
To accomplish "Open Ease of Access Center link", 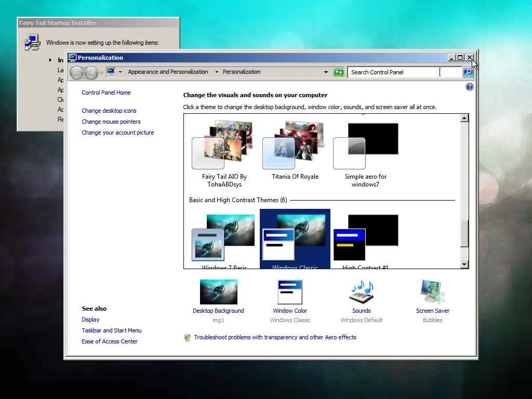I will point(110,341).
